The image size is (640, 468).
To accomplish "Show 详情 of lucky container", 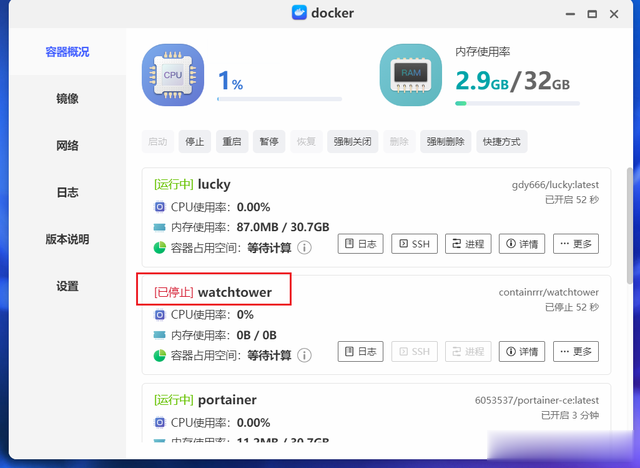I will point(522,244).
